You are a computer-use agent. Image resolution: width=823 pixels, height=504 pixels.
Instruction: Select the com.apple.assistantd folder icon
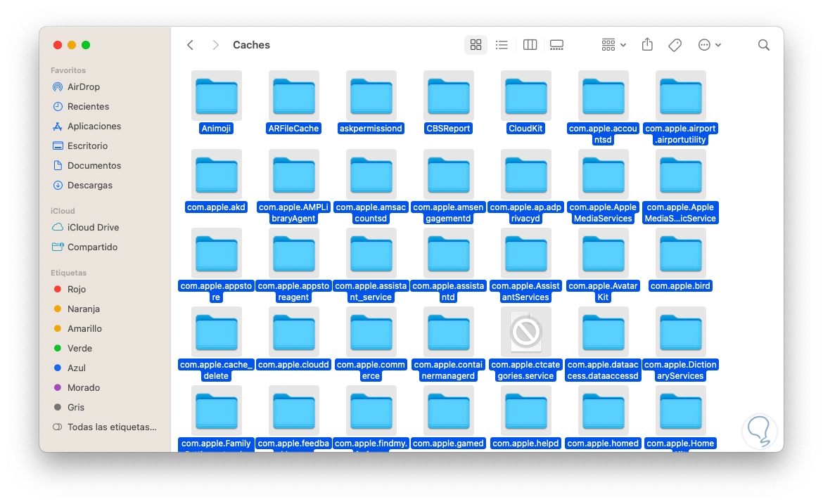point(448,253)
